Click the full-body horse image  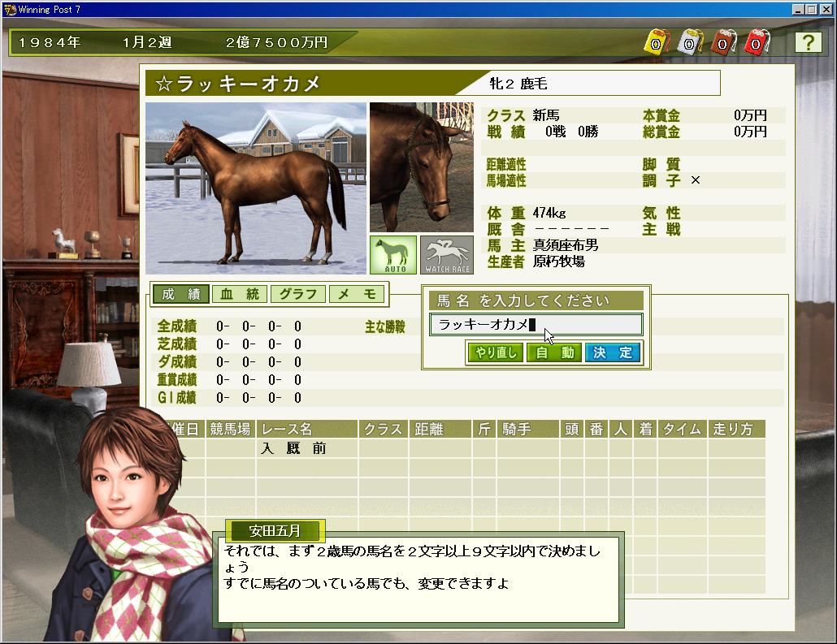point(256,188)
